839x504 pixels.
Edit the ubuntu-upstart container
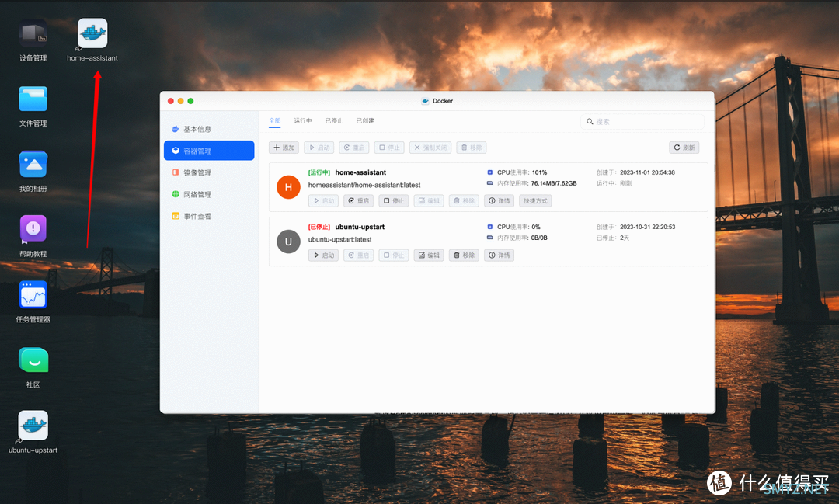coord(429,255)
